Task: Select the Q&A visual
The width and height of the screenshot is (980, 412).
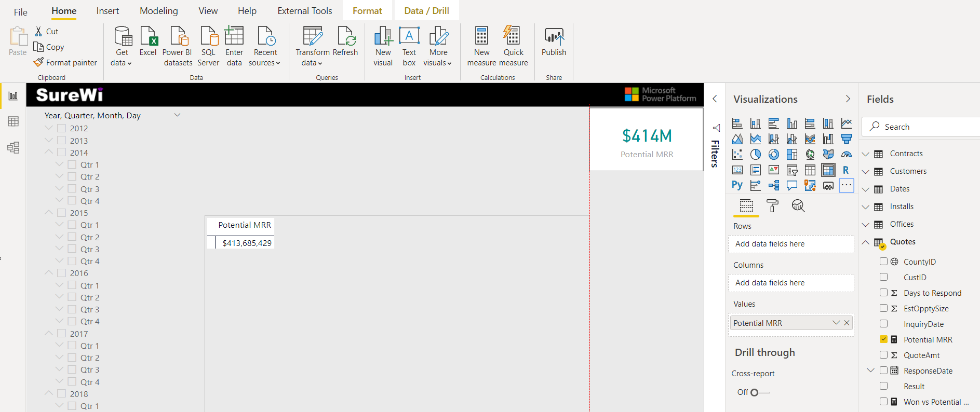Action: pos(792,185)
